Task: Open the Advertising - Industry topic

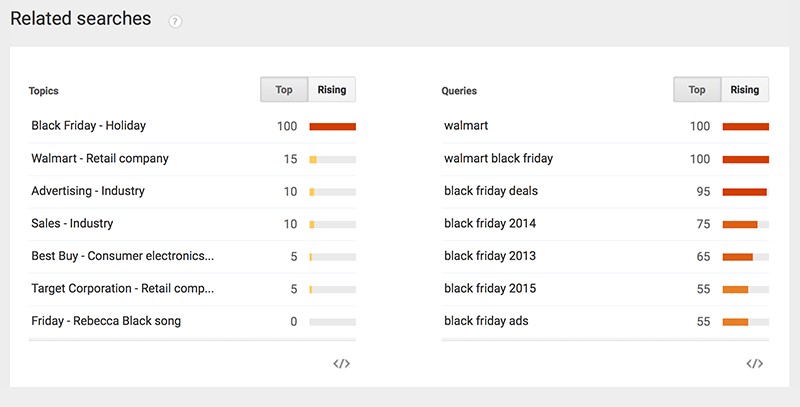Action: tap(88, 191)
